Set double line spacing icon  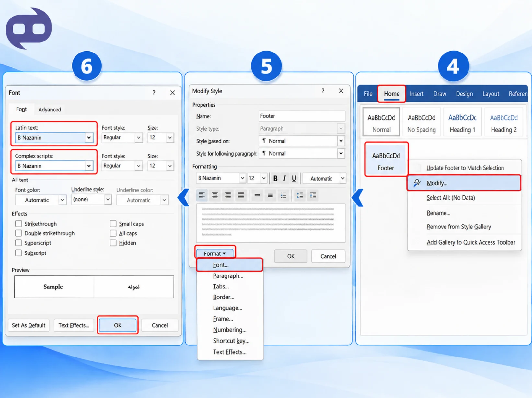pos(283,195)
